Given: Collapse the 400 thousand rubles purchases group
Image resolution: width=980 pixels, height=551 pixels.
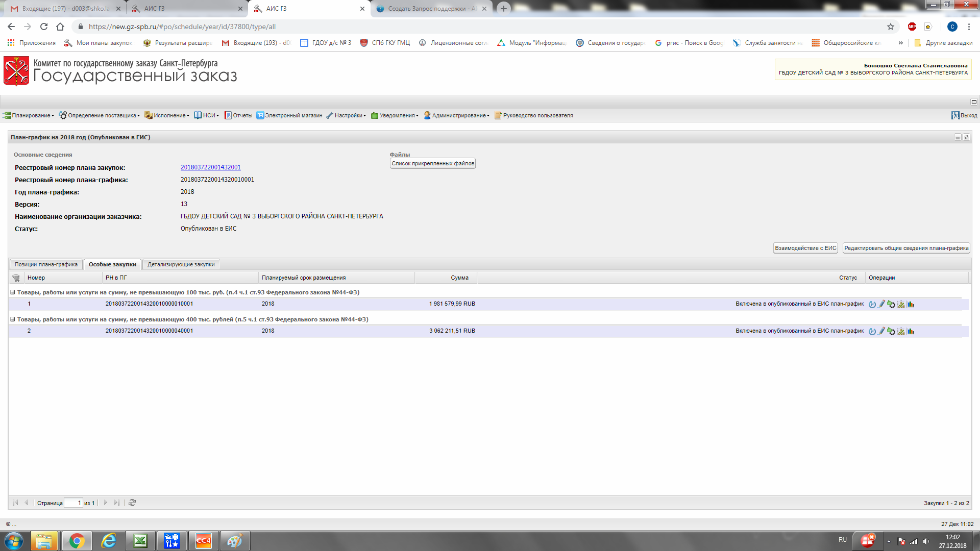Looking at the screenshot, I should [x=13, y=319].
